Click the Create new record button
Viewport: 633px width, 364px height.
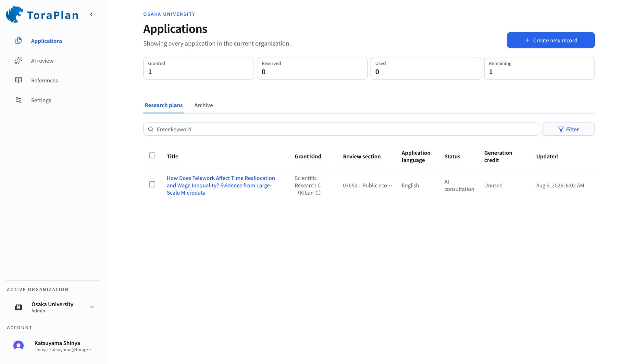551,40
